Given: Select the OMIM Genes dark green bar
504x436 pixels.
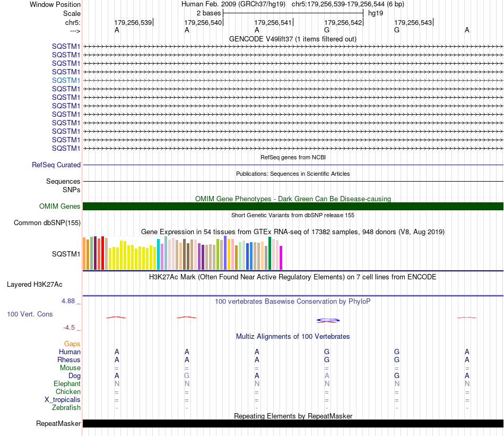Looking at the screenshot, I should [293, 206].
